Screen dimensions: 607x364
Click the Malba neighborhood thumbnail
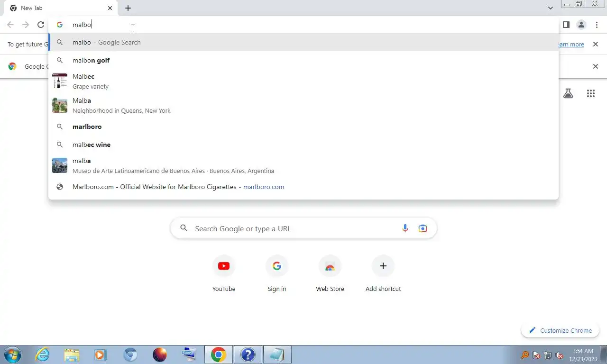click(x=60, y=105)
